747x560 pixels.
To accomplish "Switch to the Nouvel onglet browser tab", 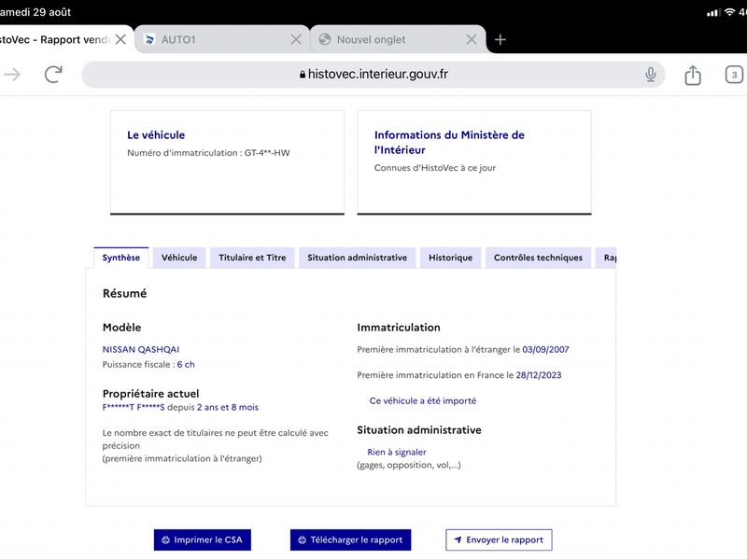I will (398, 39).
